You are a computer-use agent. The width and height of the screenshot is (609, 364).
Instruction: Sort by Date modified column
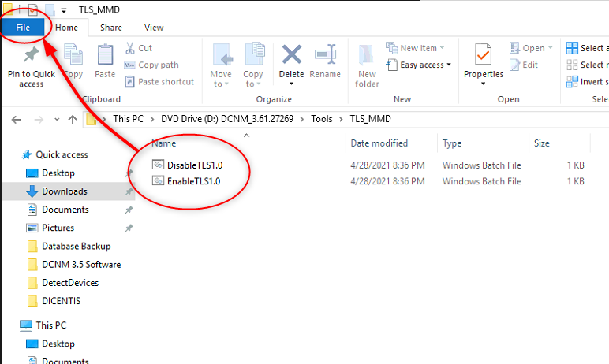coord(379,143)
